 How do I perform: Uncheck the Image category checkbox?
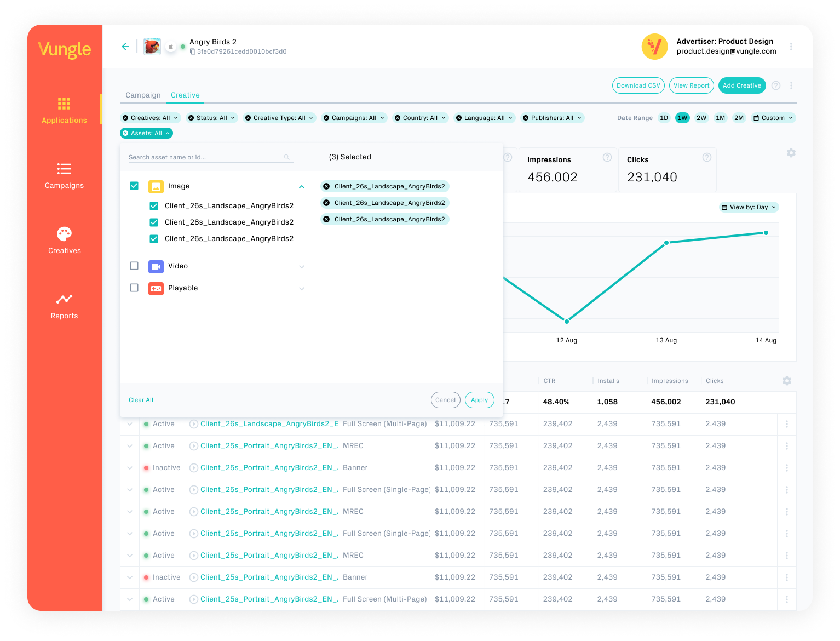click(134, 186)
